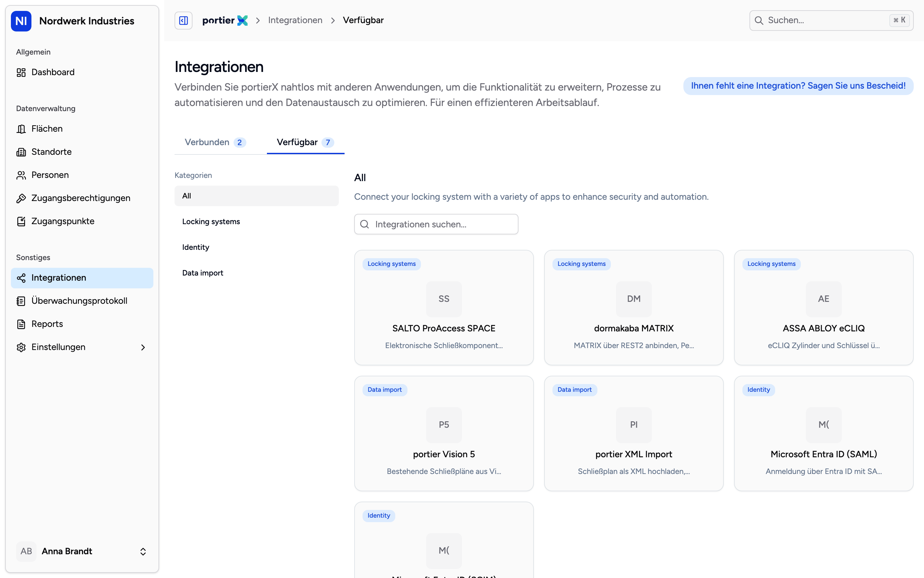The image size is (924, 578).
Task: Select the All category
Action: point(257,196)
